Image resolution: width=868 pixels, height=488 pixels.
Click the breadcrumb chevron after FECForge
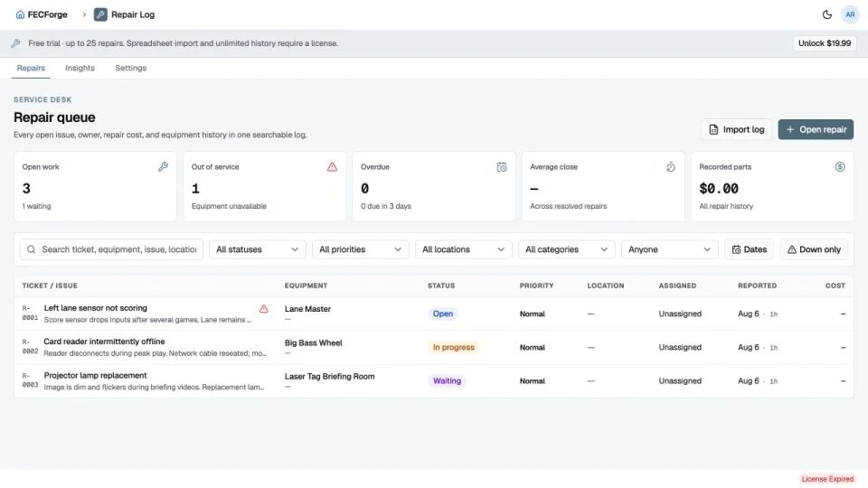pyautogui.click(x=84, y=14)
